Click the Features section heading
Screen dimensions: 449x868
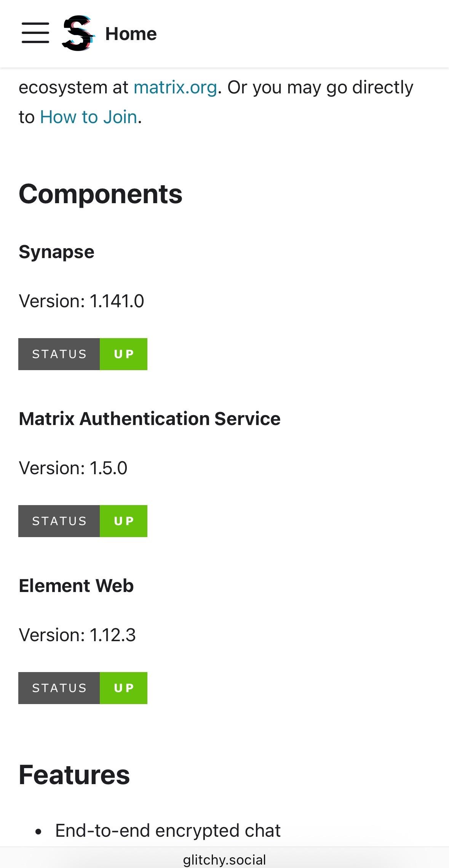(74, 775)
